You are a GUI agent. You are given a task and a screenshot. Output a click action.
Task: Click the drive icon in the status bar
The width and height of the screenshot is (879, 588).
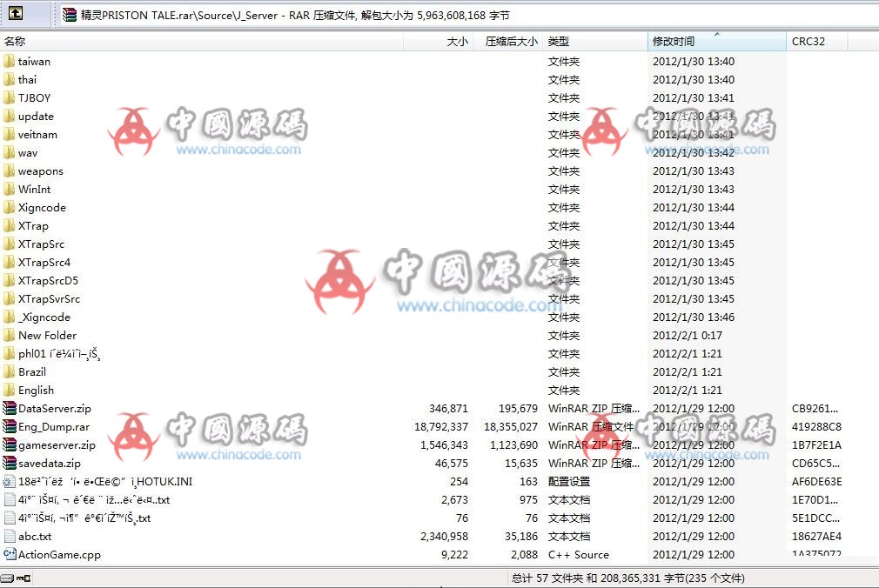[x=6, y=577]
